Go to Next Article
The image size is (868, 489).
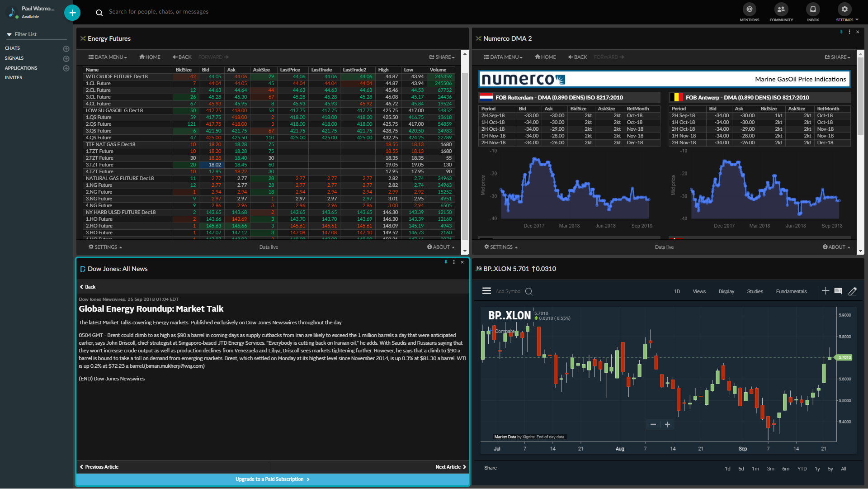pos(451,467)
